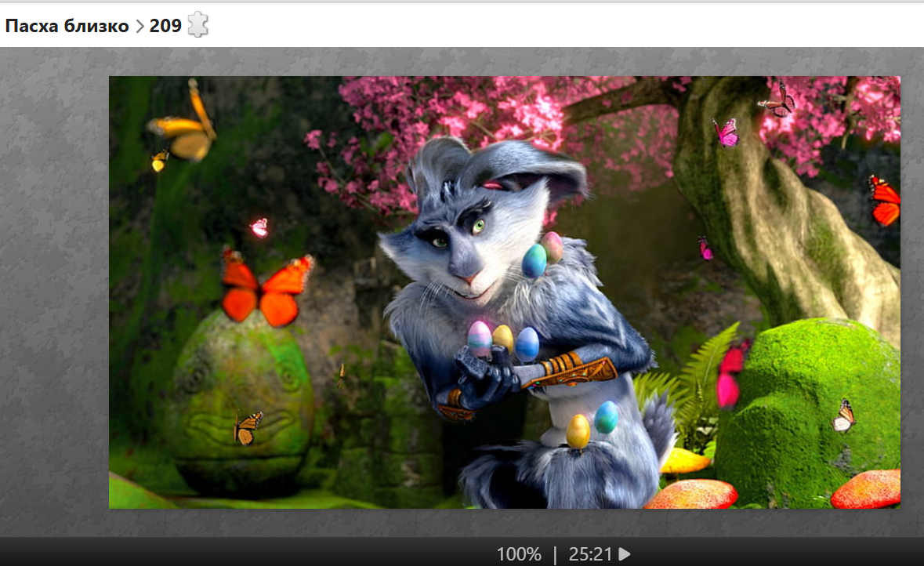Click the 25:21 timer value
924x566 pixels.
pyautogui.click(x=590, y=554)
